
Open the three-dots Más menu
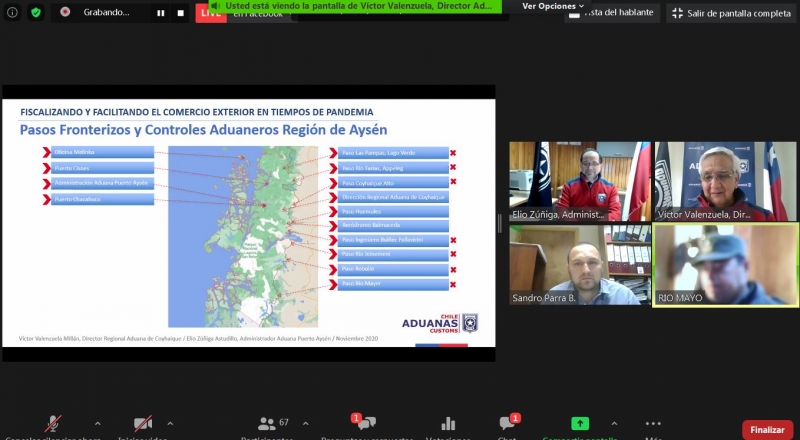(653, 424)
